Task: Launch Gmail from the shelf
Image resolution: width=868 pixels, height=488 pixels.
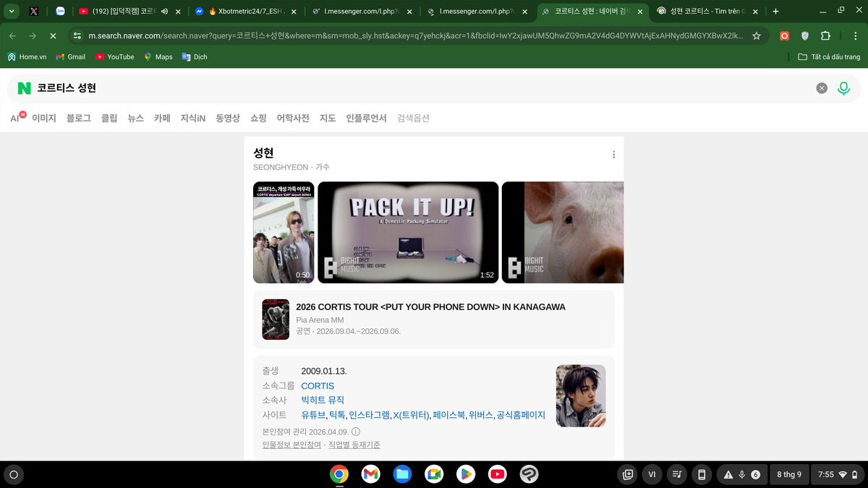Action: 370,474
